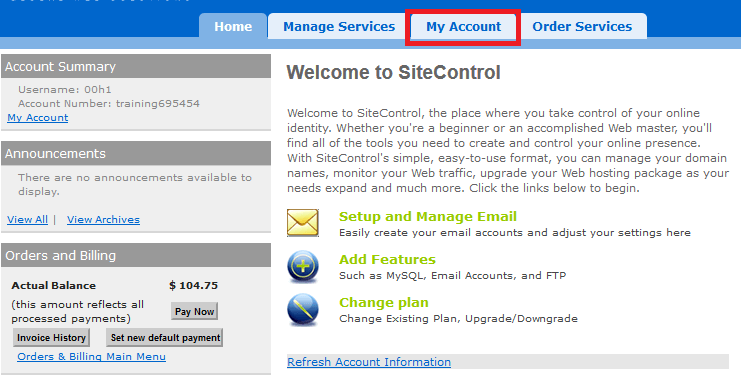Image resolution: width=741 pixels, height=379 pixels.
Task: Switch to the Manage Services tab
Action: pos(339,26)
